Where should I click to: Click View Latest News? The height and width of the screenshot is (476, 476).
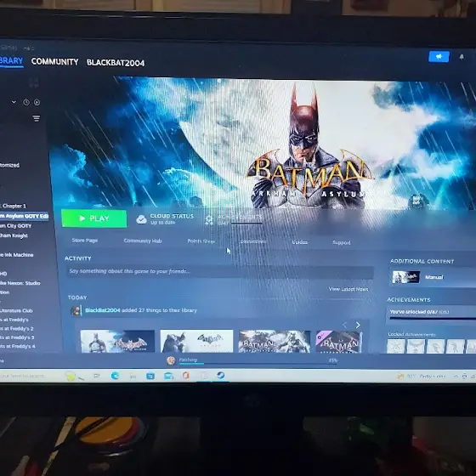pos(348,289)
